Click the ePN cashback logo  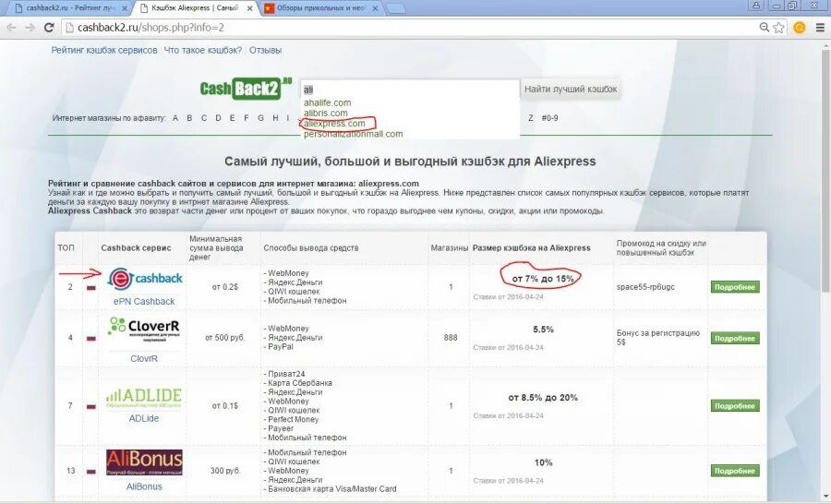click(x=145, y=279)
